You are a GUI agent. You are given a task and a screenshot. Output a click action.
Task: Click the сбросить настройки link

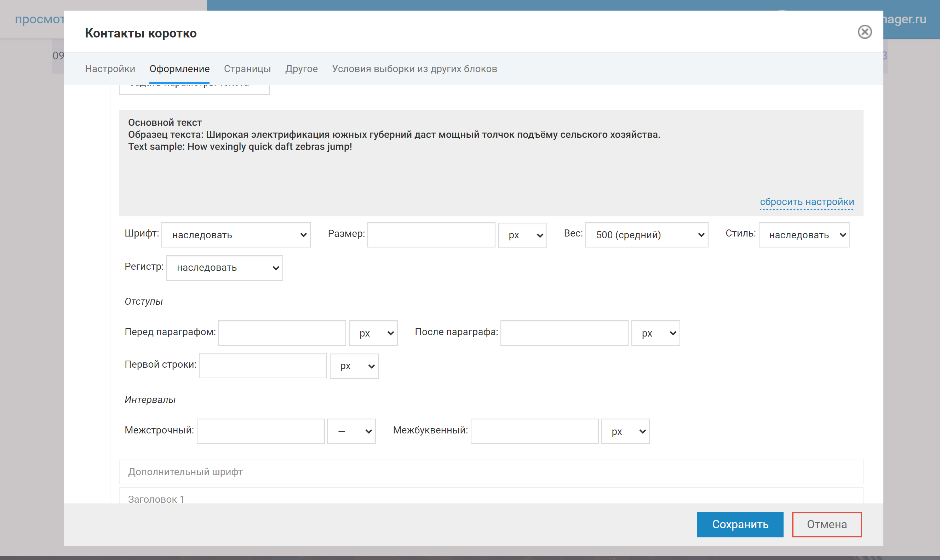[807, 202]
